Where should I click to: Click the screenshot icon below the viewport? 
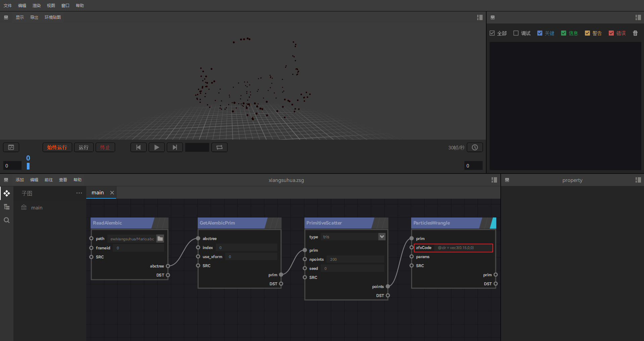click(x=11, y=147)
